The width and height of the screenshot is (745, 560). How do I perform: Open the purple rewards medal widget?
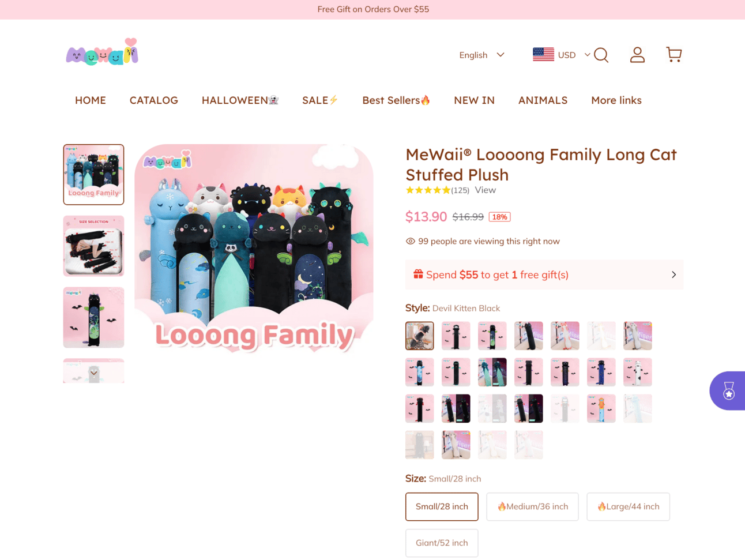coord(727,390)
